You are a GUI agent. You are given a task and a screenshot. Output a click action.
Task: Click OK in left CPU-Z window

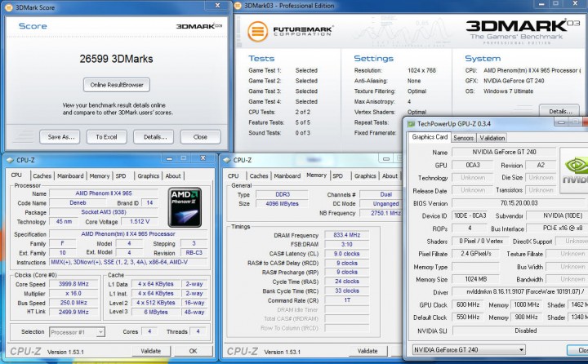tap(193, 351)
